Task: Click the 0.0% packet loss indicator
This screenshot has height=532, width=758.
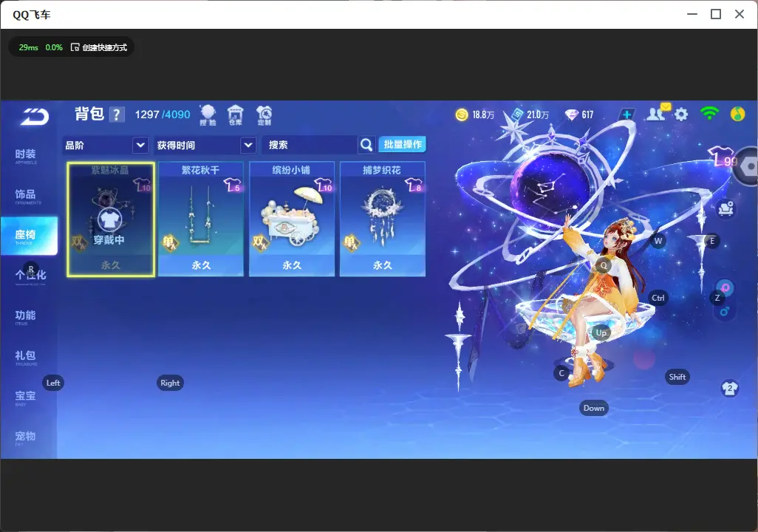Action: [54, 47]
